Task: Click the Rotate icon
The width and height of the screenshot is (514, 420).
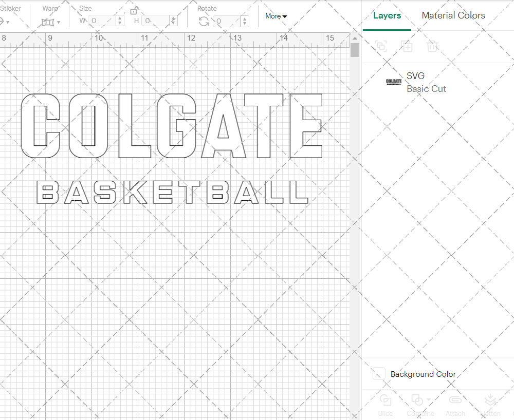Action: (x=204, y=21)
